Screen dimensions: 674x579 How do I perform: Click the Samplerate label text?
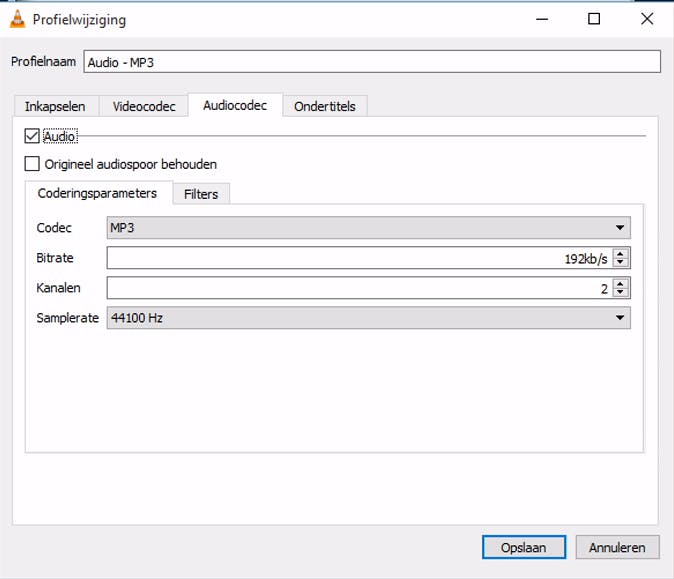pos(67,318)
